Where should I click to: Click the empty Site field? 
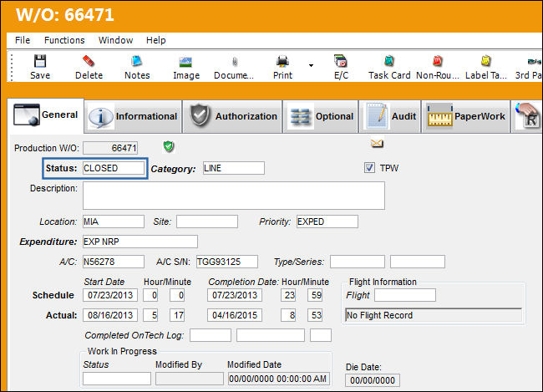(x=207, y=221)
